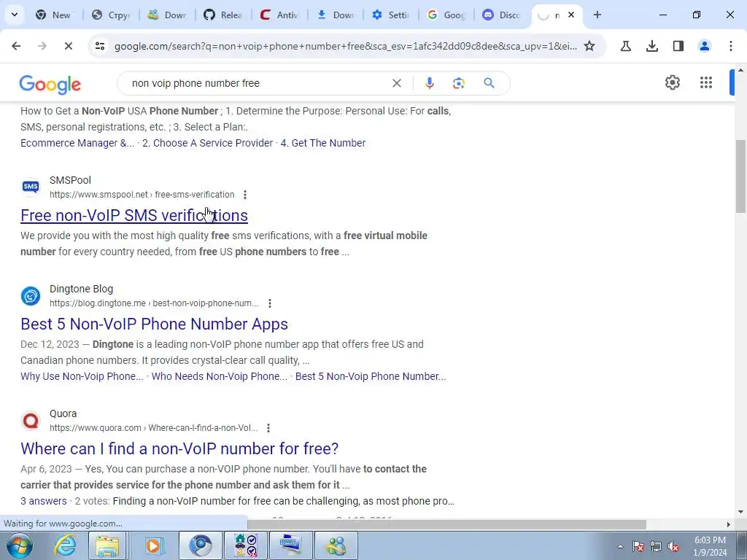Screen dimensions: 747x560
Task: Switch to the Стру tab
Action: (111, 15)
